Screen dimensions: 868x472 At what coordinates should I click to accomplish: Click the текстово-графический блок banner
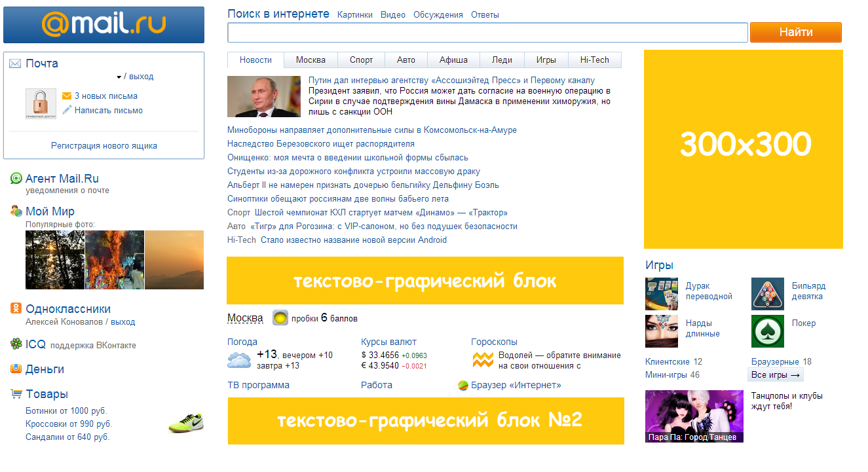[x=425, y=280]
